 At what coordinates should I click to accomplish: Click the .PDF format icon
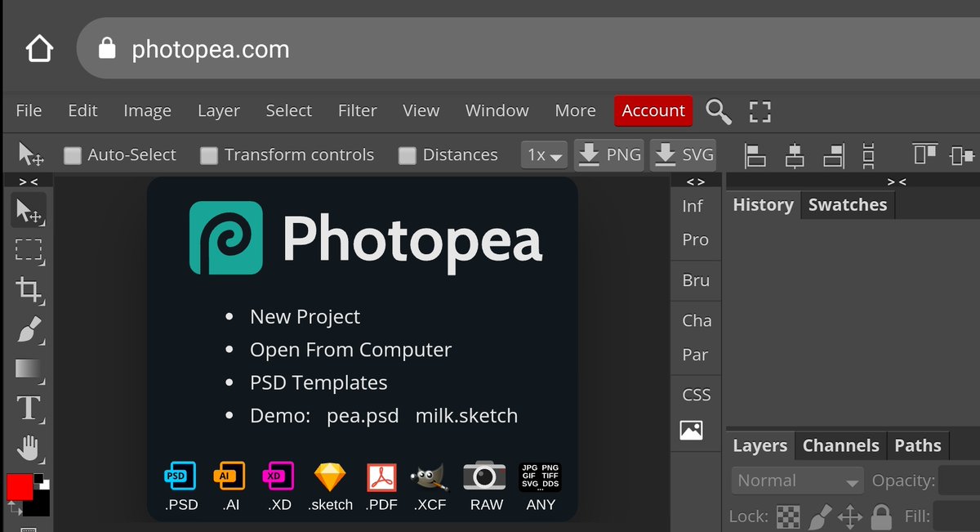tap(381, 476)
